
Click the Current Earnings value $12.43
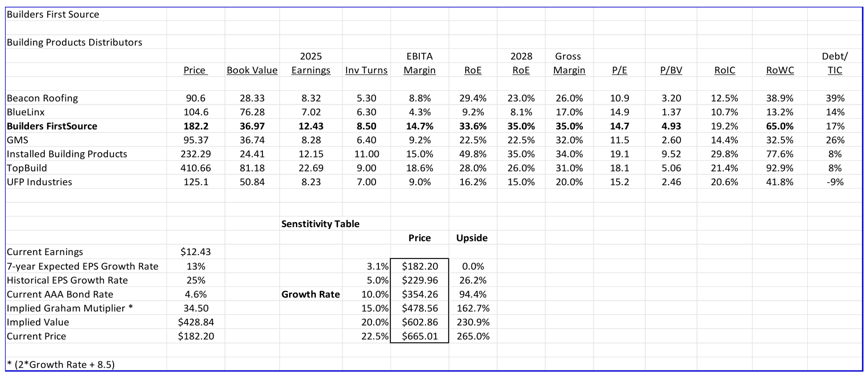tap(195, 252)
